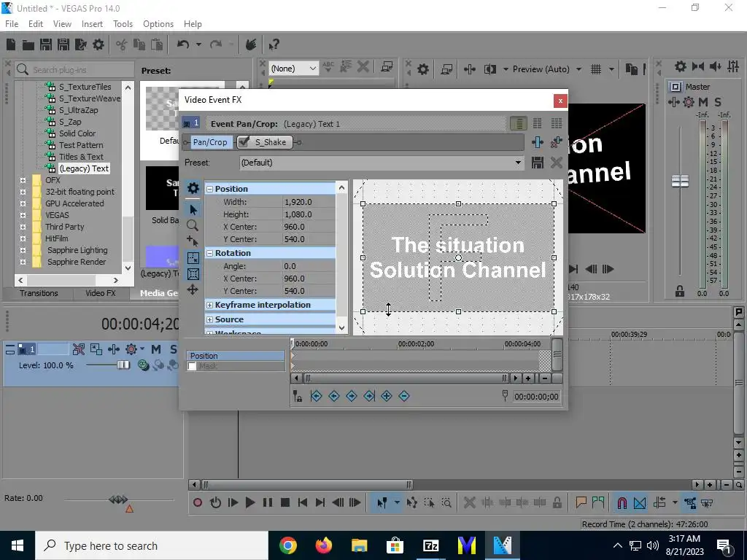This screenshot has width=747, height=560.
Task: Expand the Source property group
Action: coord(209,319)
